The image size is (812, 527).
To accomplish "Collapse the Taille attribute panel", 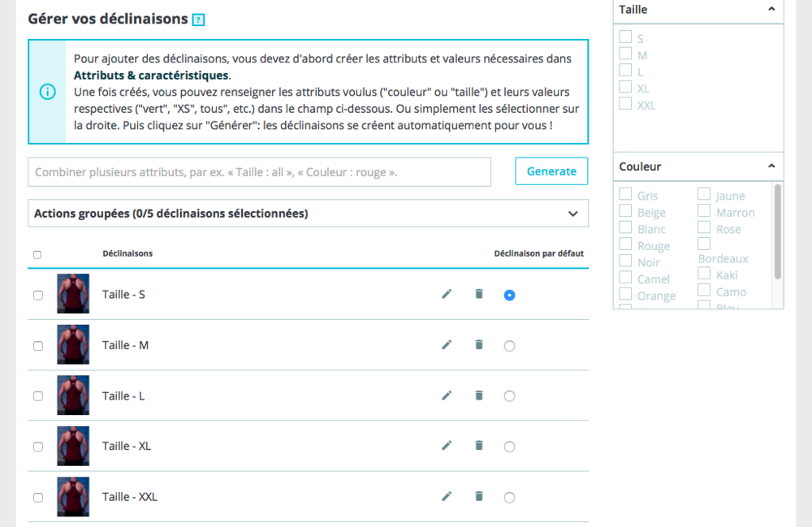I will [771, 9].
